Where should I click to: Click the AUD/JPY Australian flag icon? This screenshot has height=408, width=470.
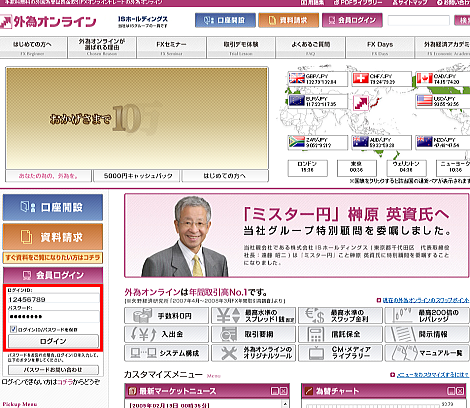(360, 142)
